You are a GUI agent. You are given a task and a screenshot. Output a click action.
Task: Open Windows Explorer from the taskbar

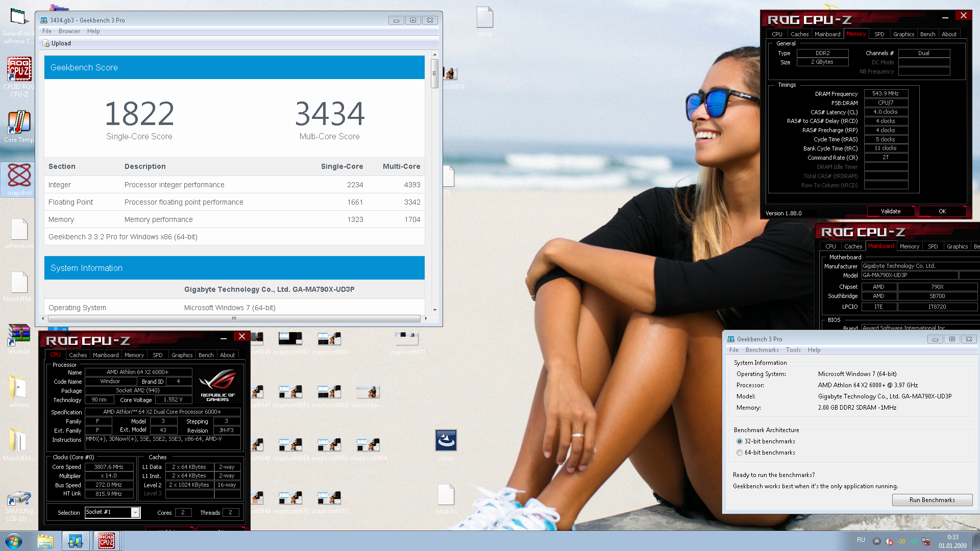tap(45, 541)
